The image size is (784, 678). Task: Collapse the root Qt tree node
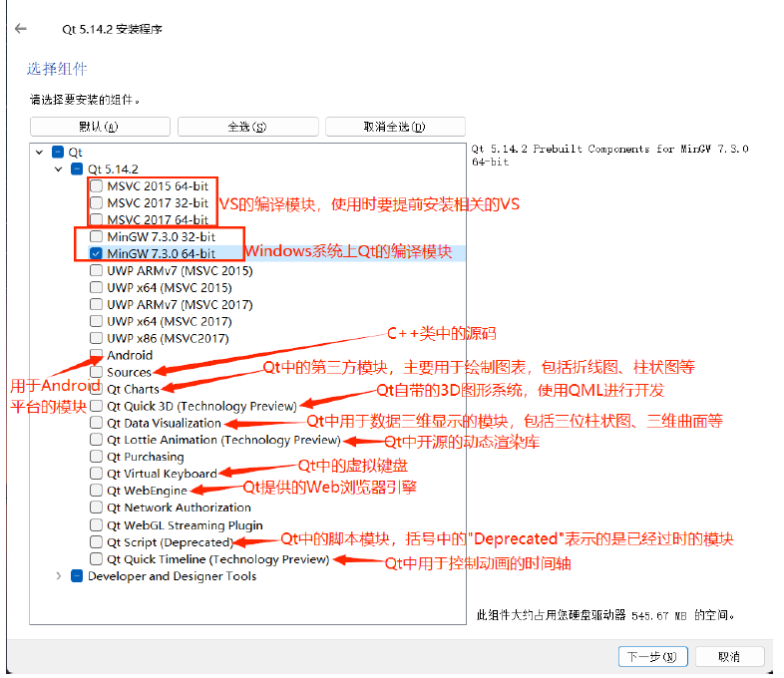(x=40, y=152)
